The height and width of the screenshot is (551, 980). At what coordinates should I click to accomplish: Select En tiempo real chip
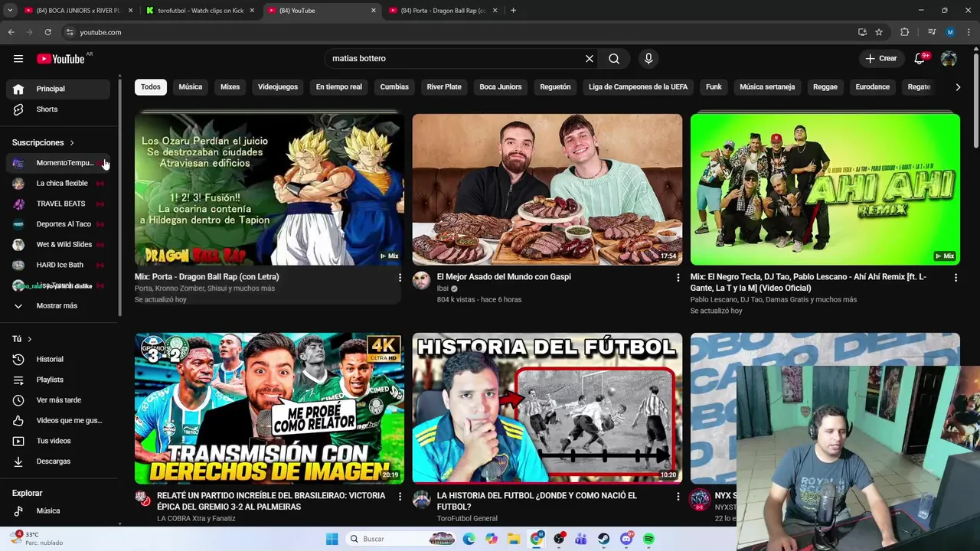click(x=339, y=87)
